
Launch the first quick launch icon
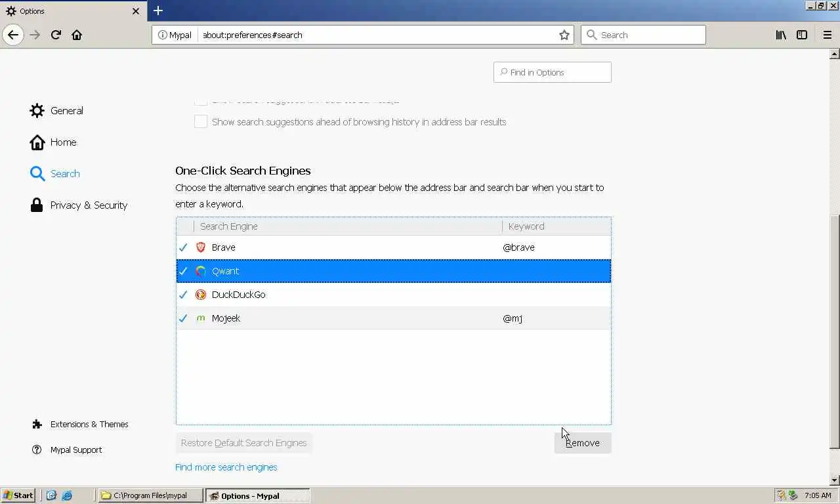click(51, 495)
